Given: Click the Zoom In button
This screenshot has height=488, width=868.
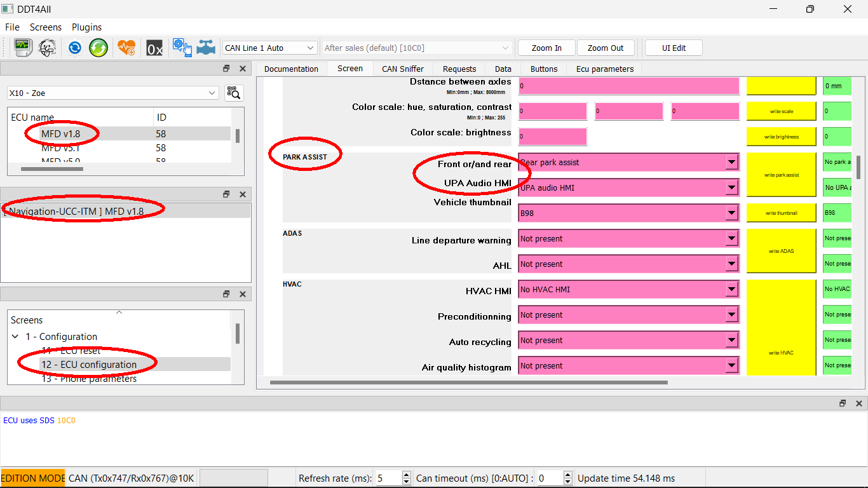Looking at the screenshot, I should [546, 47].
